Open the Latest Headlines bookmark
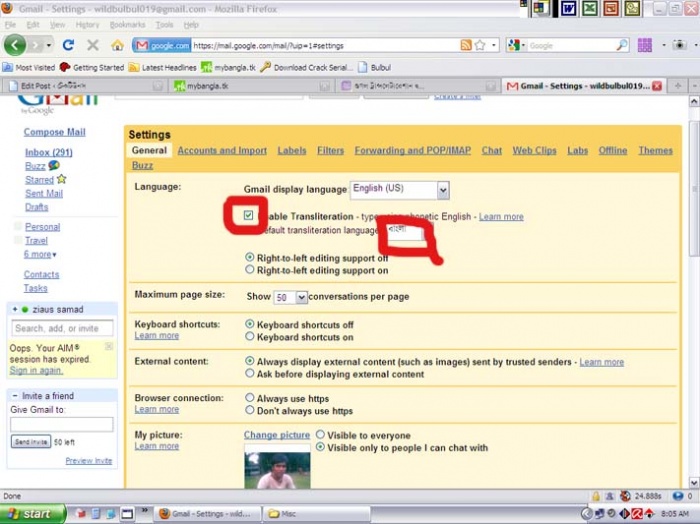Viewport: 700px width, 524px height. click(162, 67)
